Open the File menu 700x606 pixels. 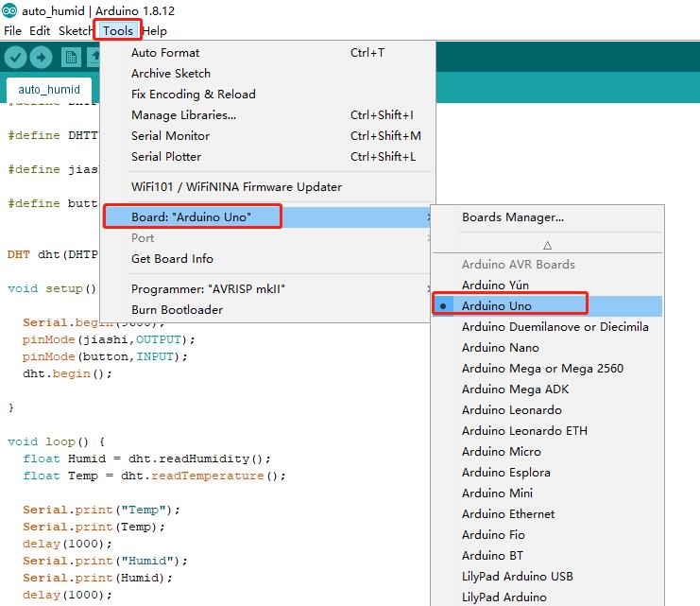pos(12,30)
